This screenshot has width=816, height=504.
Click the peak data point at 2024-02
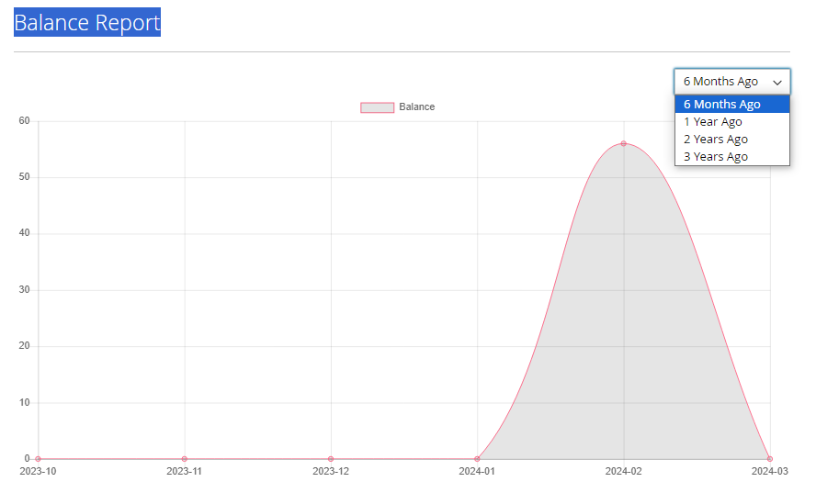pyautogui.click(x=623, y=143)
